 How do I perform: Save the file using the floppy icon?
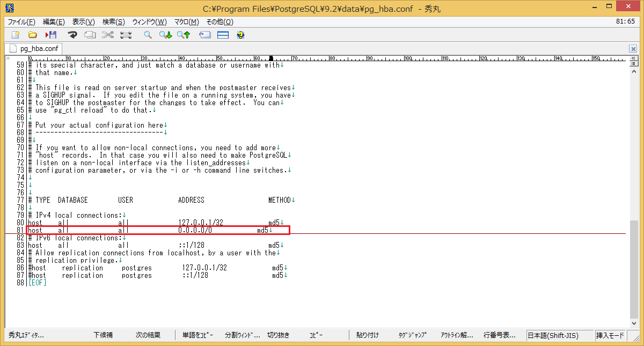click(x=51, y=35)
